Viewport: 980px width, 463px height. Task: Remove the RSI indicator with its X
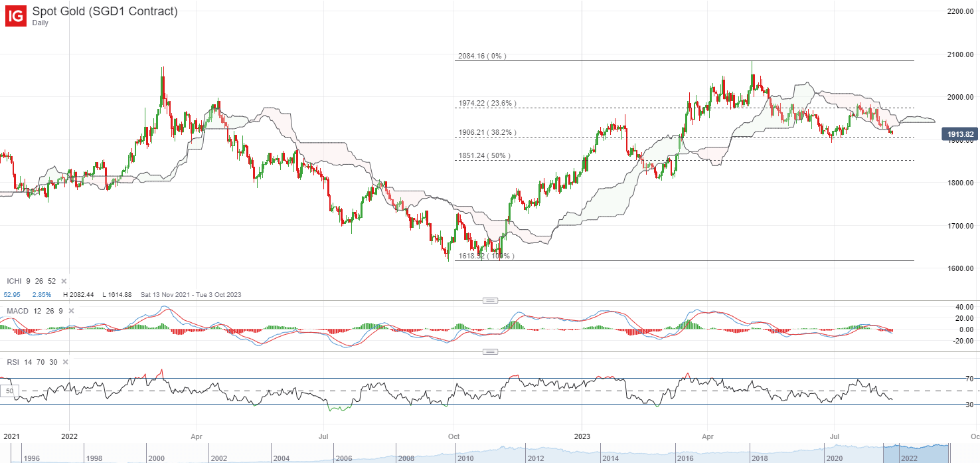pos(66,362)
